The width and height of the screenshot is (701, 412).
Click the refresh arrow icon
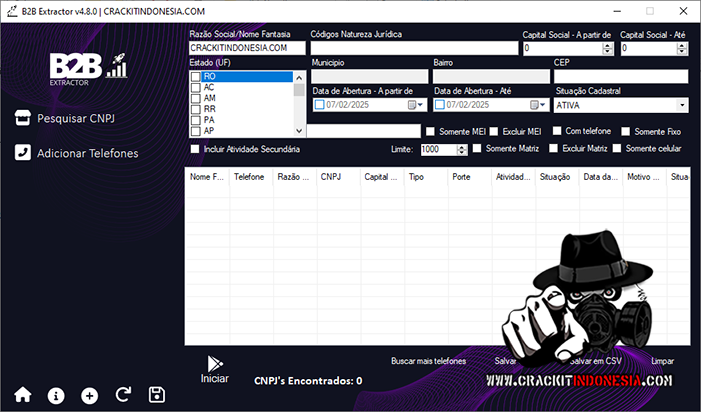click(123, 395)
